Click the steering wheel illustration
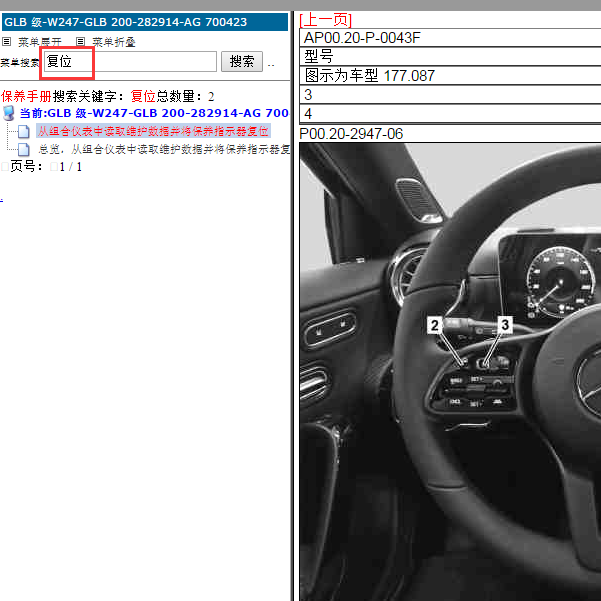The height and width of the screenshot is (601, 601). (x=450, y=372)
